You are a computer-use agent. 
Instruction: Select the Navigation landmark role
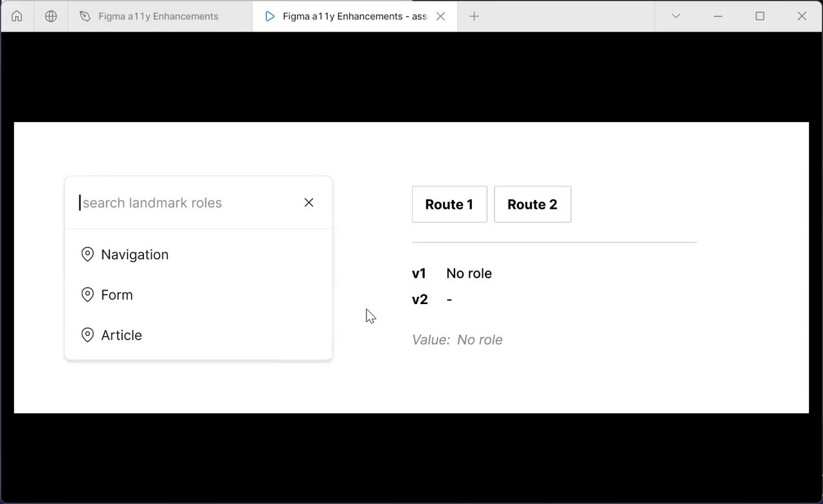[x=134, y=255]
